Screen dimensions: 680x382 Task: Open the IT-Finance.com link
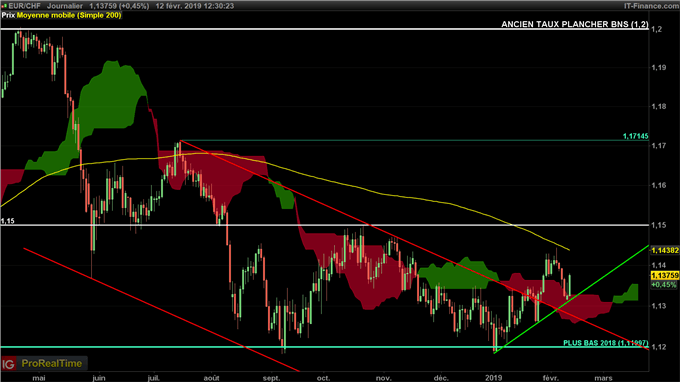(x=651, y=6)
